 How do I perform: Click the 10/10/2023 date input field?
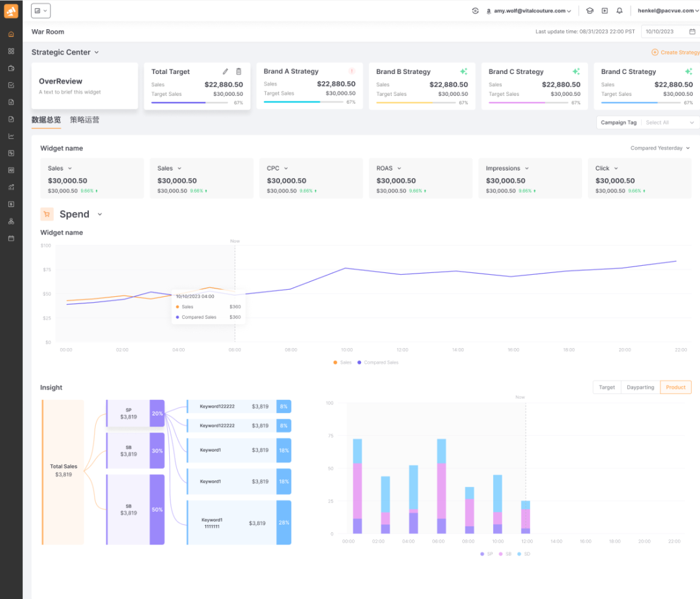670,32
